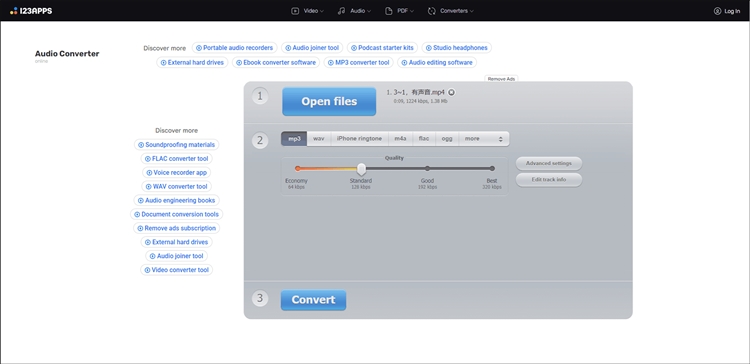Select the iPhone ringtone format tab

point(359,139)
